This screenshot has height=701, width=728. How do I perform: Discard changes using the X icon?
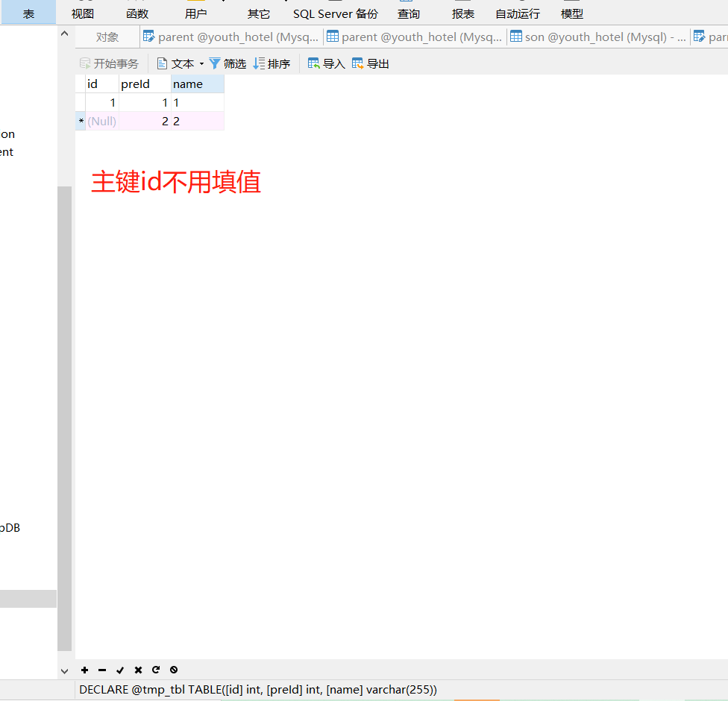[x=138, y=670]
